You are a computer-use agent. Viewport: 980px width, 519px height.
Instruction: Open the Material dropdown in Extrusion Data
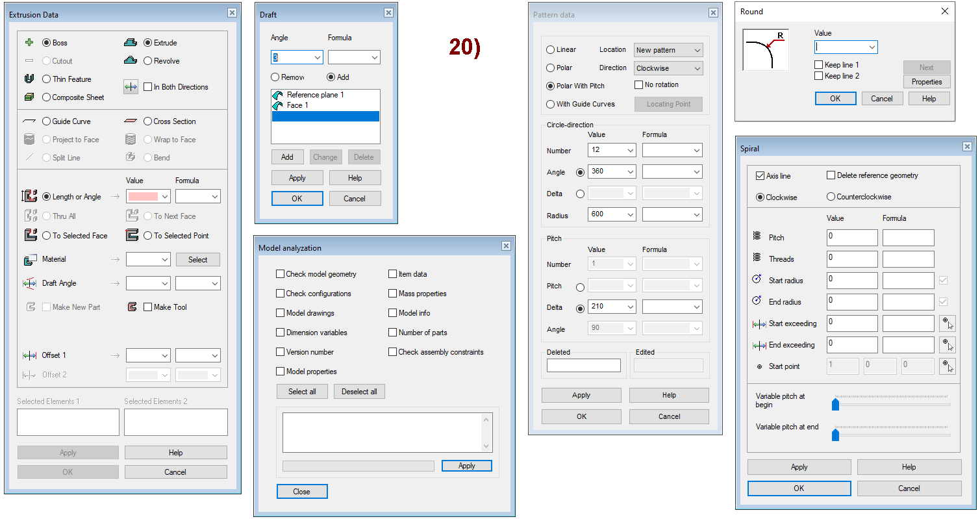tap(164, 260)
